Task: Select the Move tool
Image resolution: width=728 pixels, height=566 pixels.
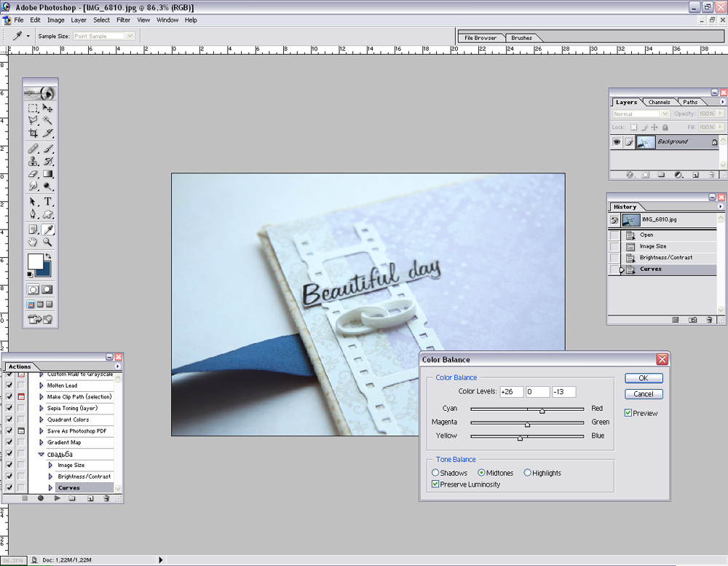Action: click(47, 109)
